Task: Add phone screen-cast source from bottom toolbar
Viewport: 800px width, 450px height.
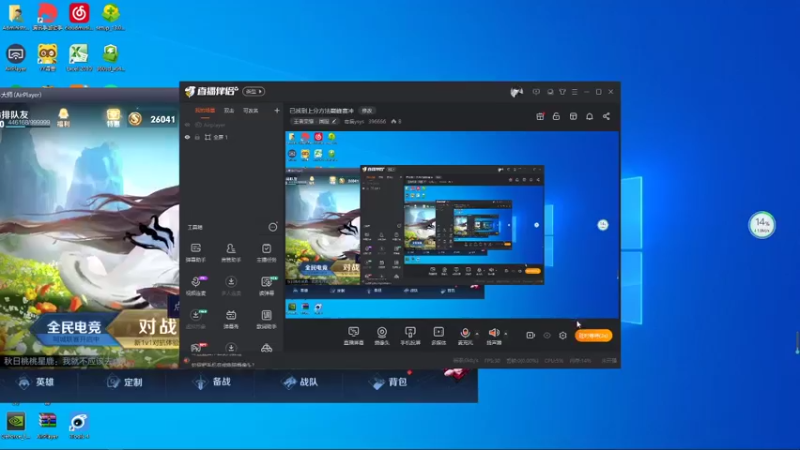Action: pos(410,336)
